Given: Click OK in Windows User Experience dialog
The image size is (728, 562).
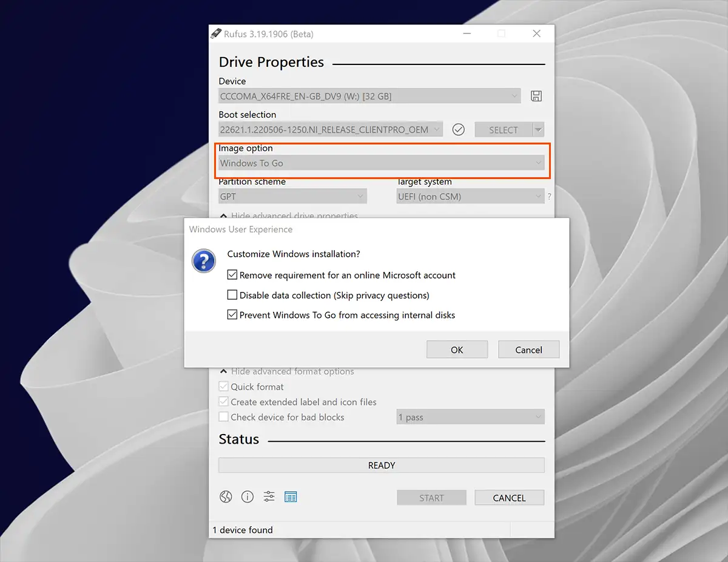Looking at the screenshot, I should click(457, 350).
